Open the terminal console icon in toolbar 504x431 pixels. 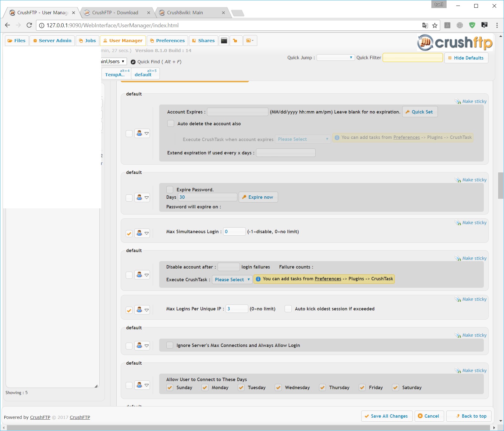[224, 41]
